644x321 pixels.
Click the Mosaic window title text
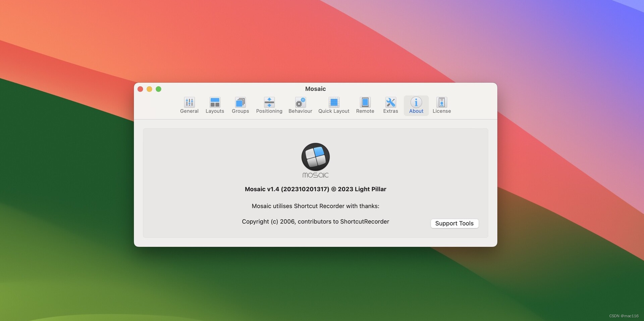pos(315,89)
